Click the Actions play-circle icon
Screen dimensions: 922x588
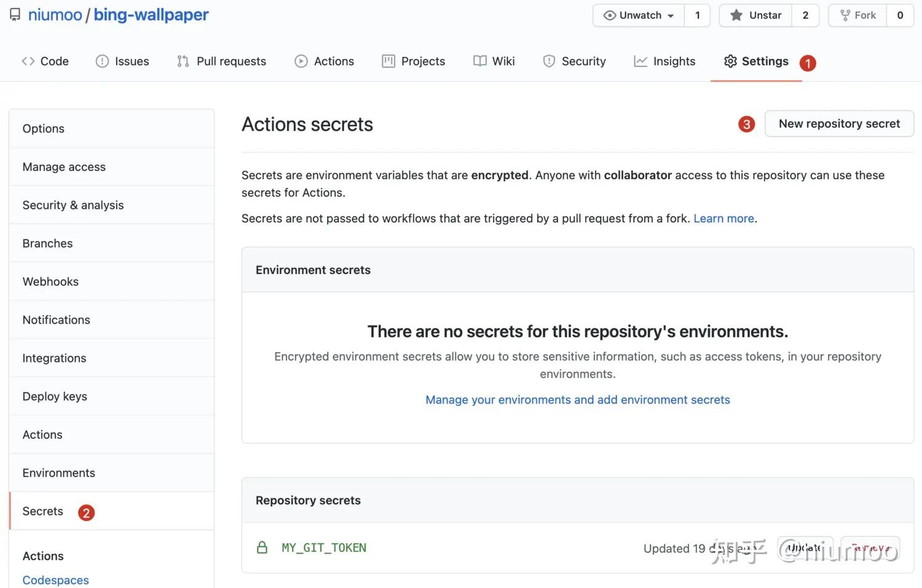tap(301, 61)
